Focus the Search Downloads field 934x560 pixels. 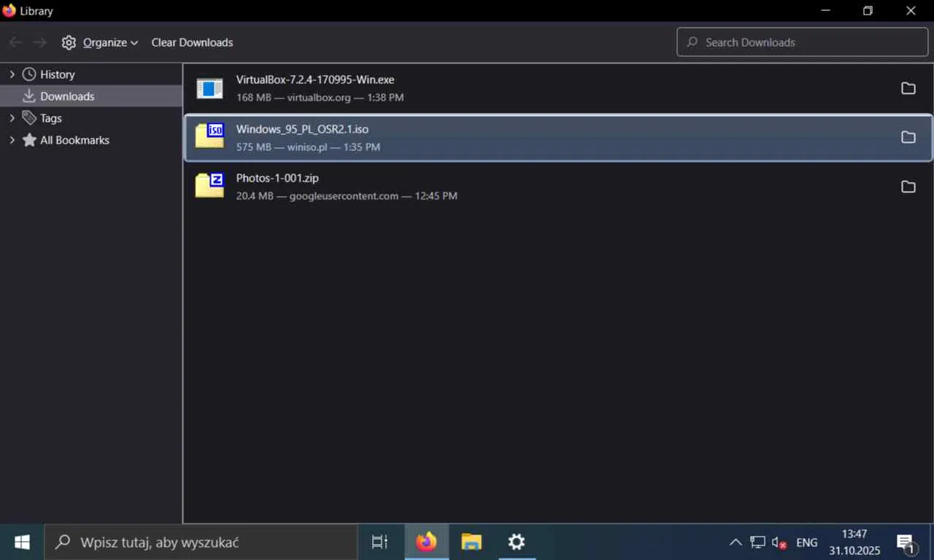click(802, 42)
